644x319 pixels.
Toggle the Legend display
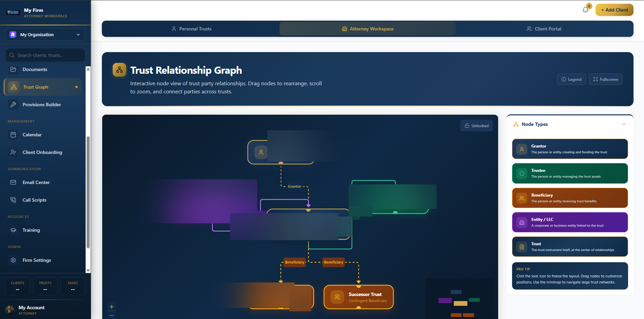click(x=571, y=79)
